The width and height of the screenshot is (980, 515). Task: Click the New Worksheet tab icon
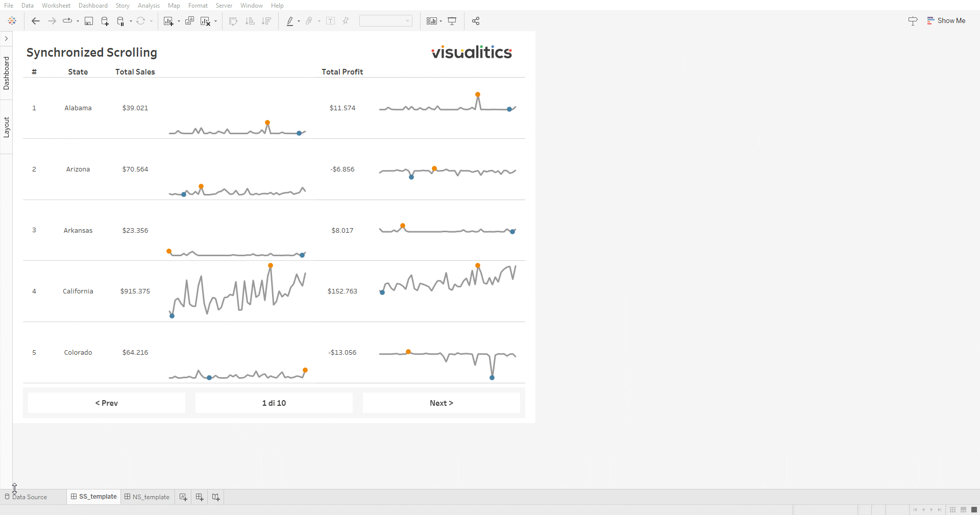(183, 497)
